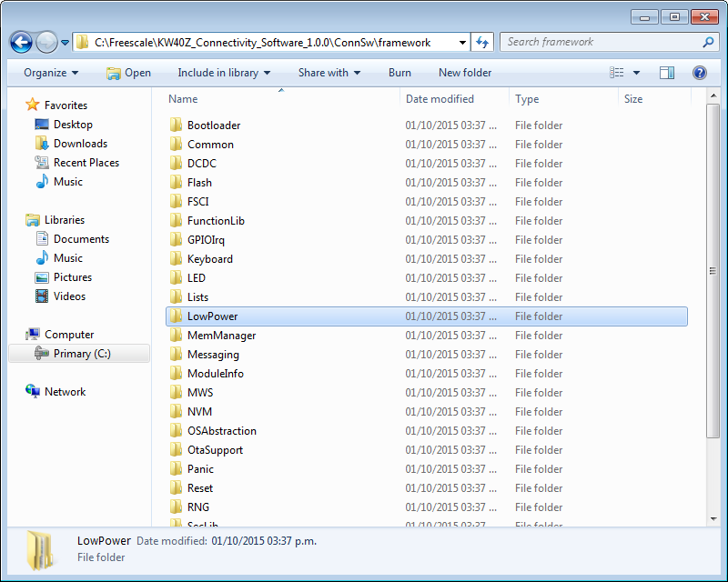The image size is (728, 582).
Task: Click the scrollbar down arrow
Action: click(x=713, y=519)
